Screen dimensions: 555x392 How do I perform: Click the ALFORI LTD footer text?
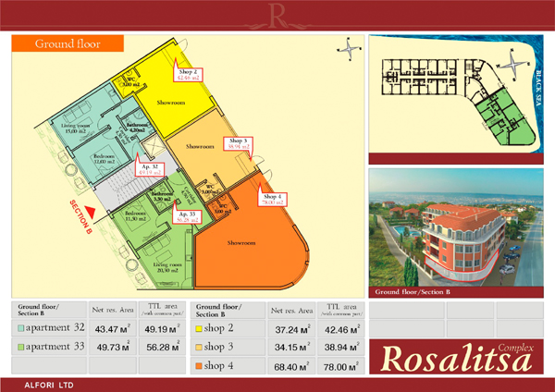49,386
